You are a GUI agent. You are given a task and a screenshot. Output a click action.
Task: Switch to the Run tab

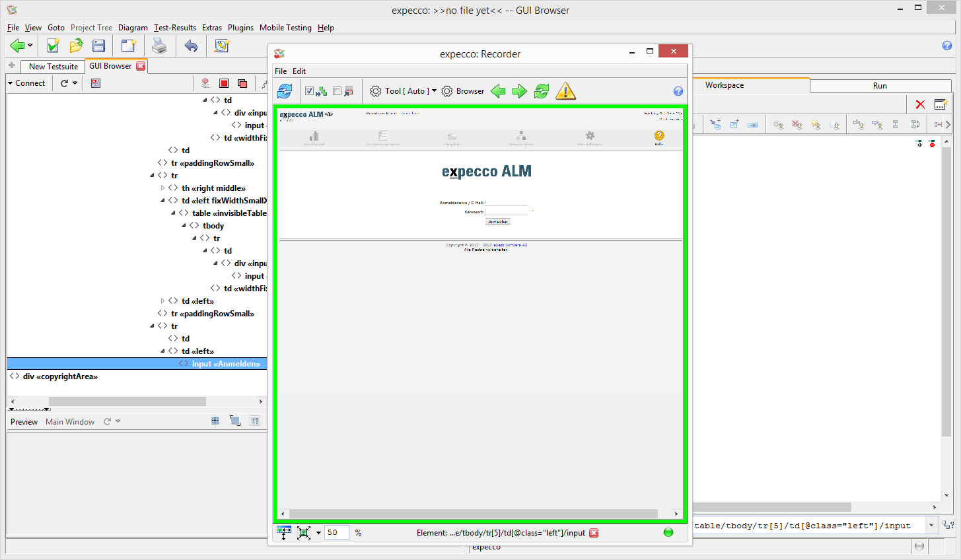click(x=879, y=86)
